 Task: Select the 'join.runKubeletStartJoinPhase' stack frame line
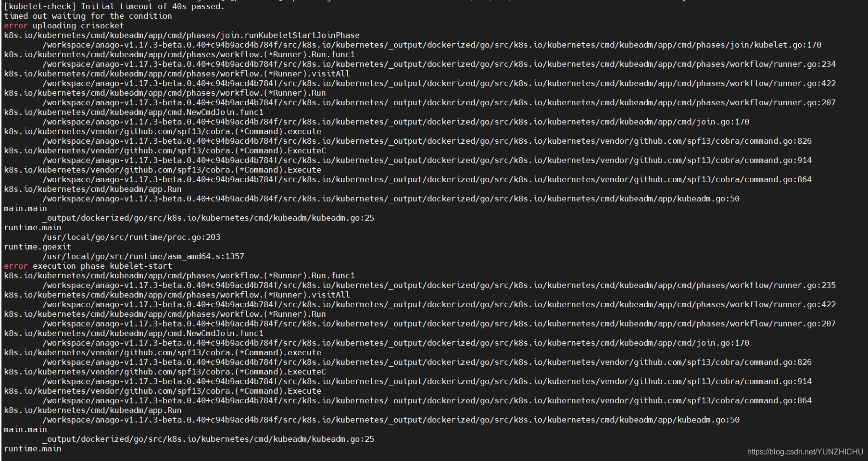182,36
